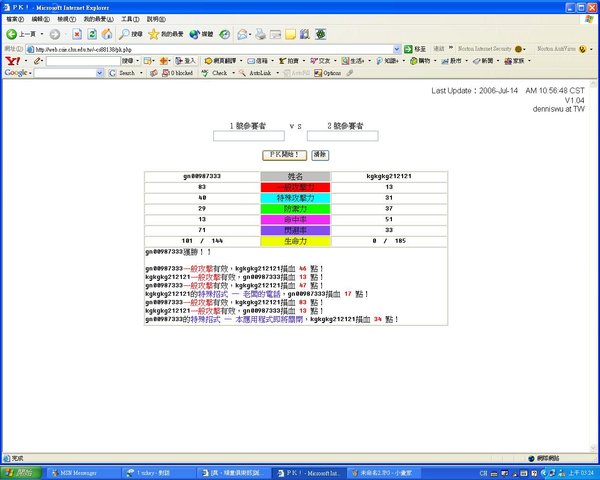This screenshot has height=480, width=600.
Task: Click the contestant 2 name input field
Action: pyautogui.click(x=342, y=136)
